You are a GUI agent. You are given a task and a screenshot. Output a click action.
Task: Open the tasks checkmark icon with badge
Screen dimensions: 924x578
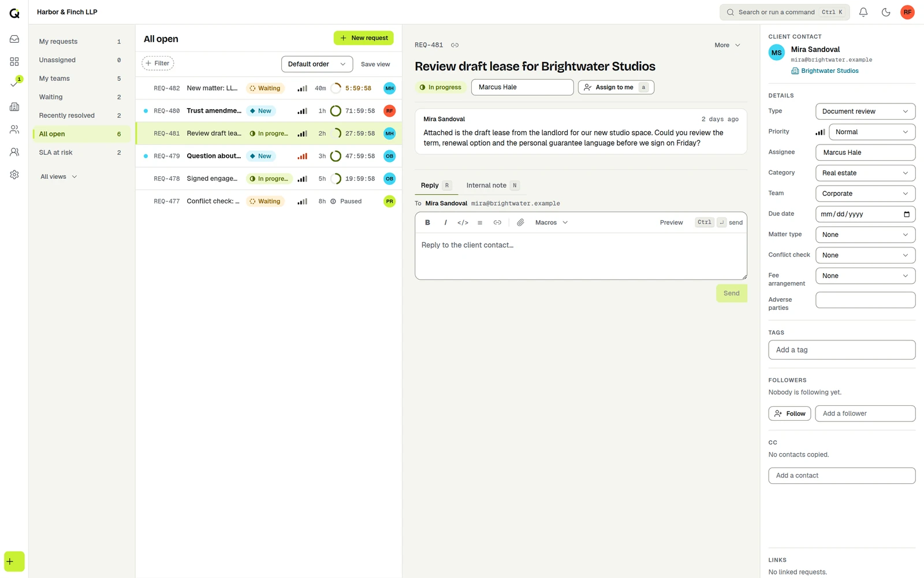(14, 84)
